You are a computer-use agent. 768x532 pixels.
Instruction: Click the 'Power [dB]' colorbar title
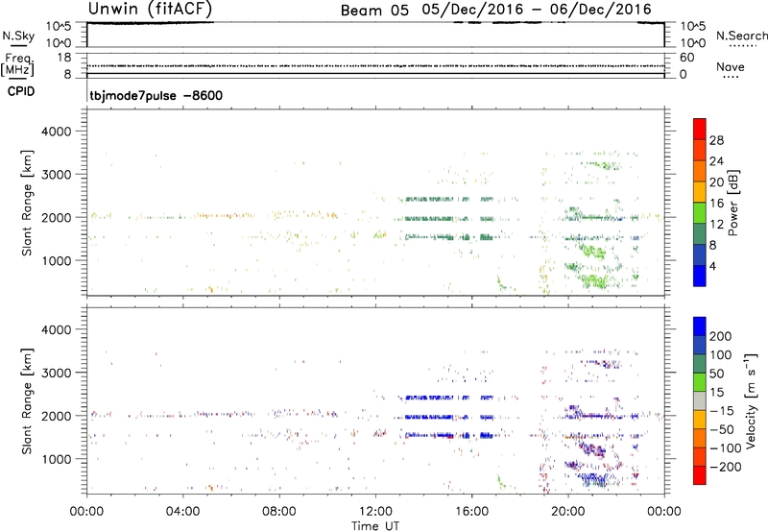coord(732,203)
